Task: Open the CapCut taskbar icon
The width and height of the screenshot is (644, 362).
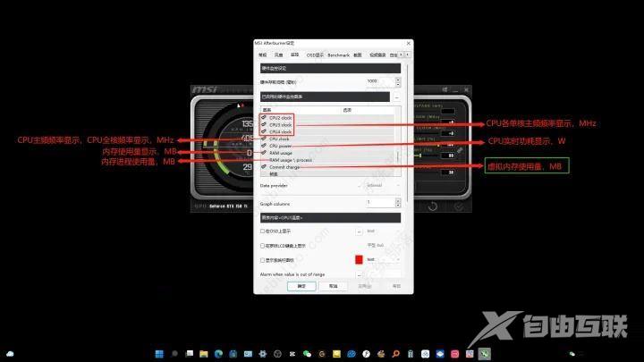Action: (292, 354)
